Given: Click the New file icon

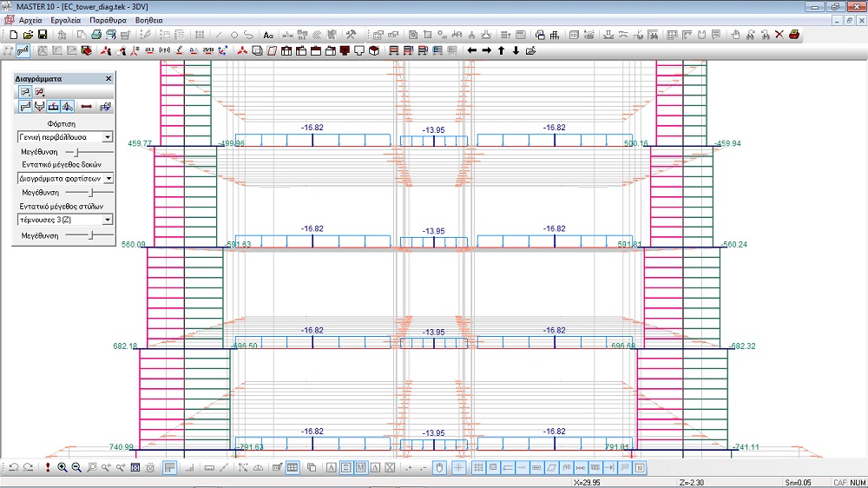Looking at the screenshot, I should click(12, 35).
